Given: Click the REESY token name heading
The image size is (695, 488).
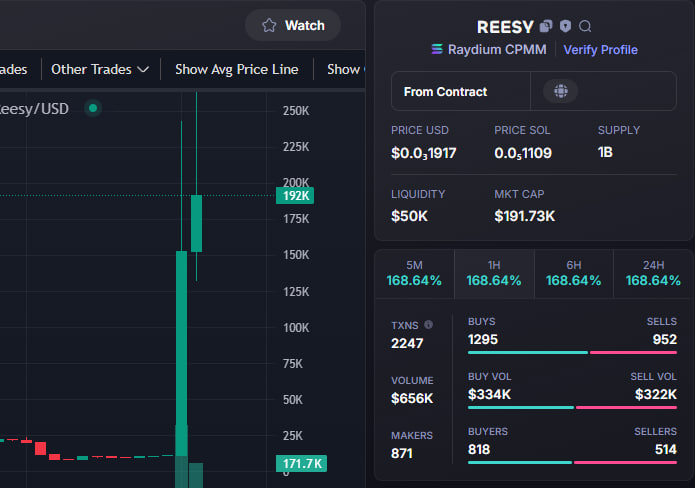Looking at the screenshot, I should pos(505,27).
